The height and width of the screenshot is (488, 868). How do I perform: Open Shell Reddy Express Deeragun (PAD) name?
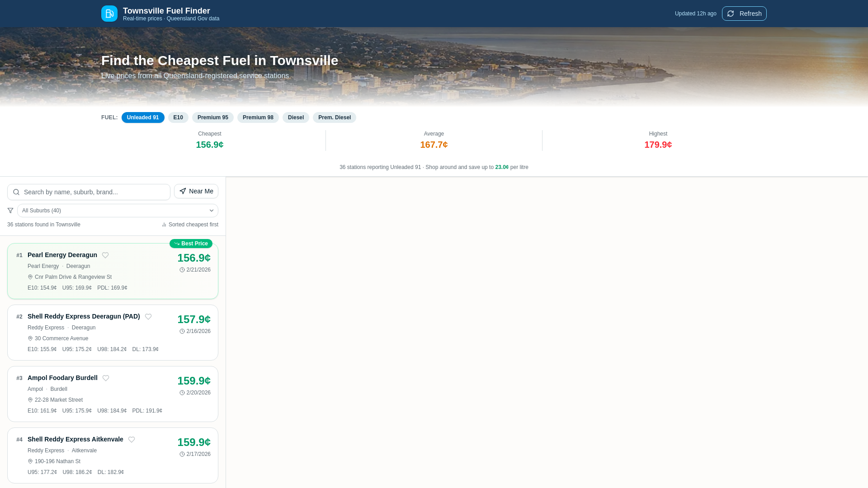(84, 316)
